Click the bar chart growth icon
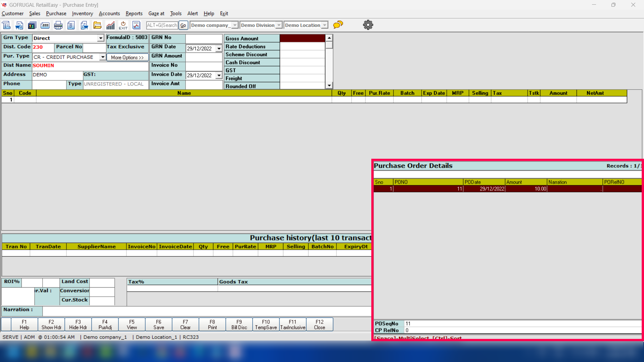The width and height of the screenshot is (644, 362). 110,25
